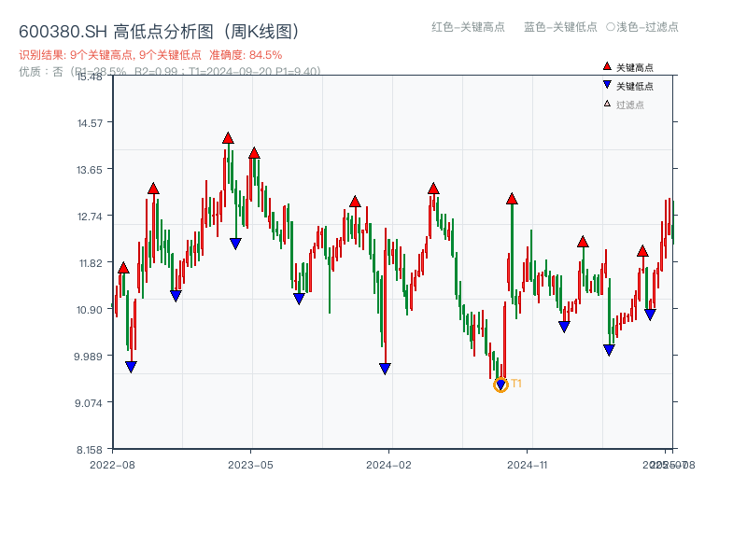Select the red high triangle just after 2023-05
The width and height of the screenshot is (747, 560).
[x=254, y=153]
